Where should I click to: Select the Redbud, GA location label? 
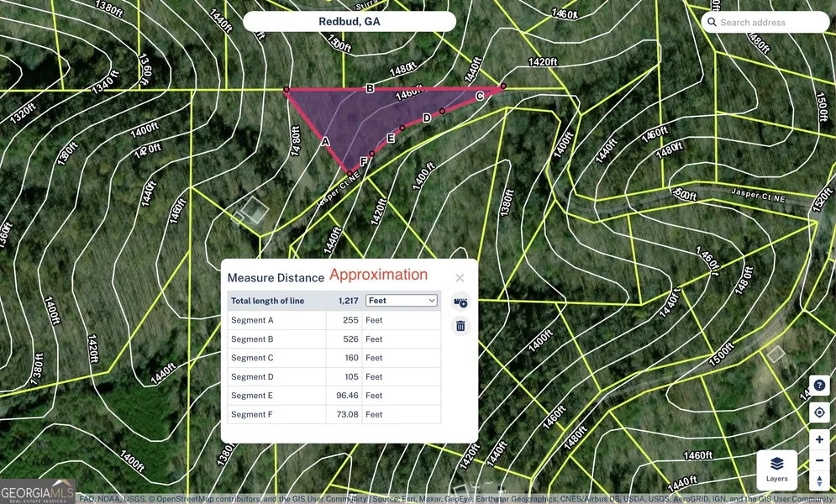tap(350, 21)
